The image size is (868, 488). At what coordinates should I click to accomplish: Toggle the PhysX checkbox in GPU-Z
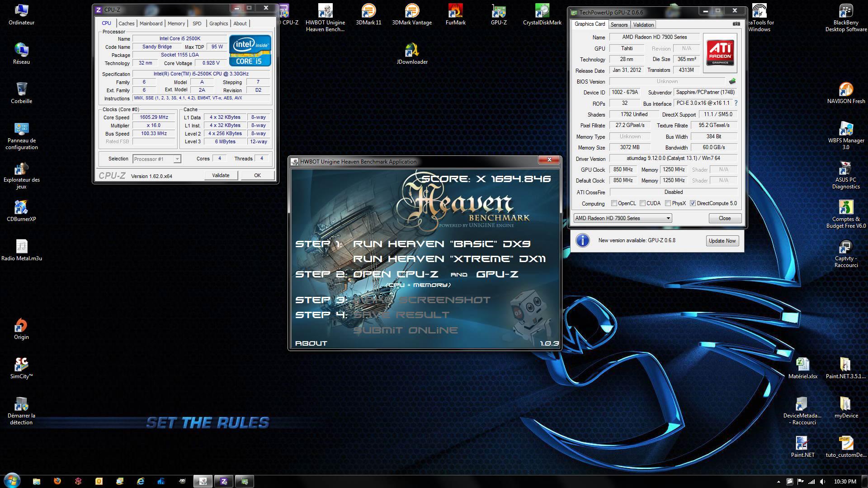[x=668, y=203]
